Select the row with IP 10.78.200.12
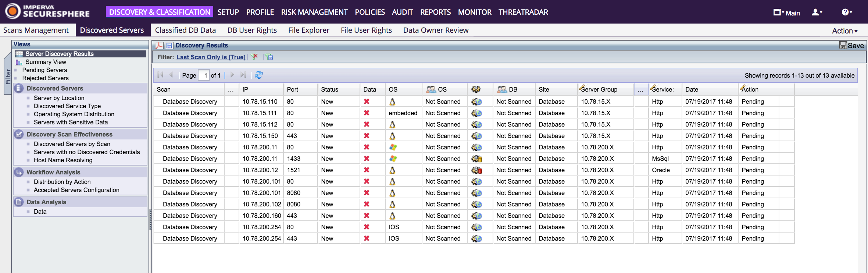Screen dimensions: 868x273 tap(474, 170)
